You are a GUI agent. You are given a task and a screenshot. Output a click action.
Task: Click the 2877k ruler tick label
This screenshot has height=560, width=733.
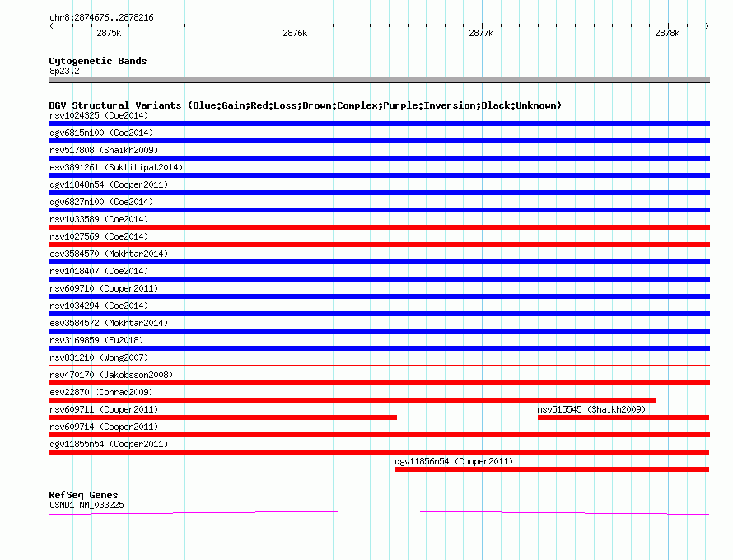click(481, 33)
